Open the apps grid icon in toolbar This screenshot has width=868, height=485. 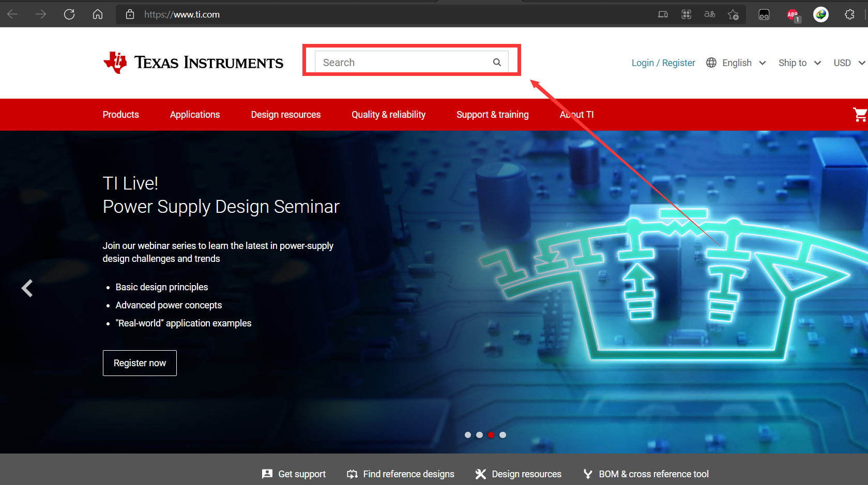coord(687,14)
